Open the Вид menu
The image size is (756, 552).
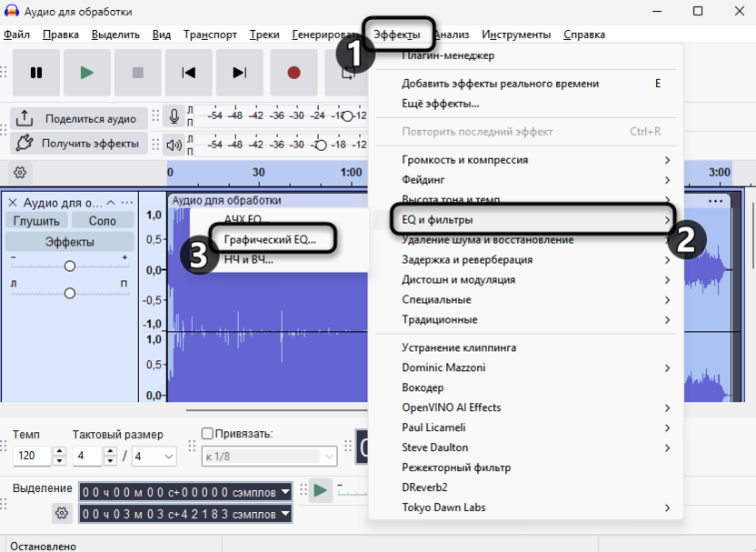[x=162, y=35]
